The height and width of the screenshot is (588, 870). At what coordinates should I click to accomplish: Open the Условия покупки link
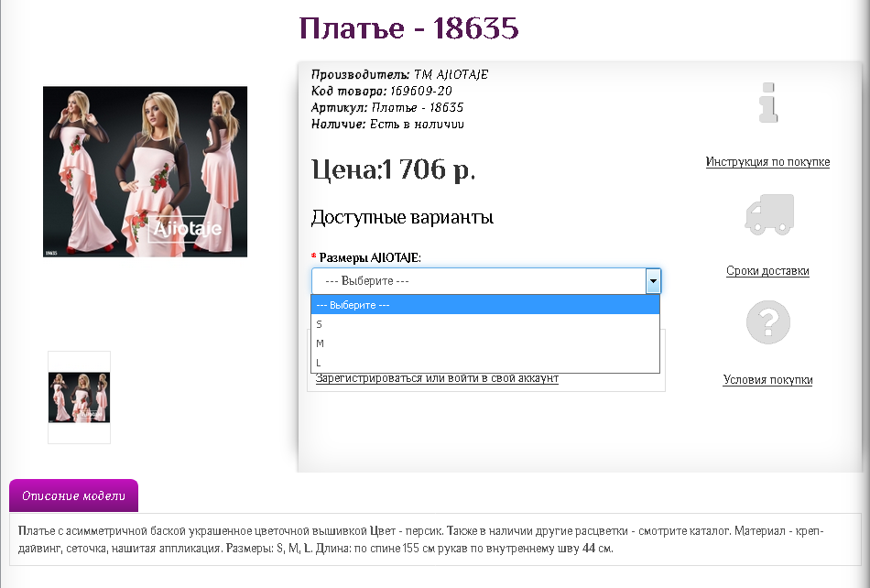pos(768,379)
